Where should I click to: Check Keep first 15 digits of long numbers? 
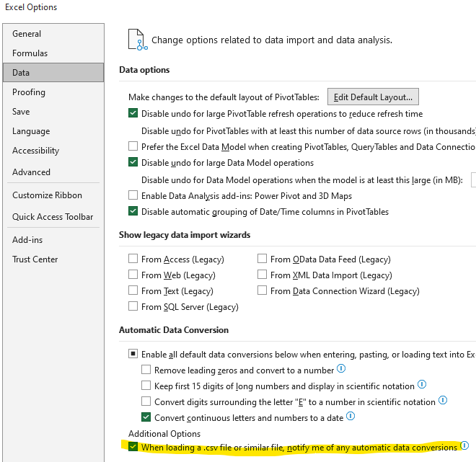146,386
